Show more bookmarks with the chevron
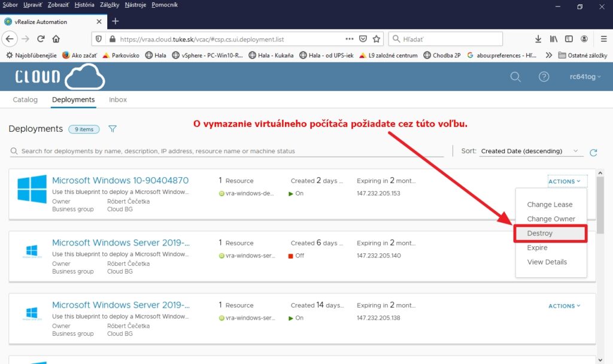This screenshot has width=613, height=364. [549, 55]
